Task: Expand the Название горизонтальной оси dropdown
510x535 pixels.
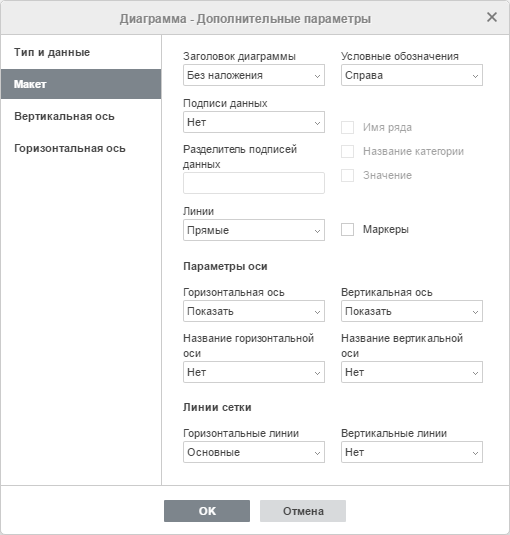Action: click(254, 372)
